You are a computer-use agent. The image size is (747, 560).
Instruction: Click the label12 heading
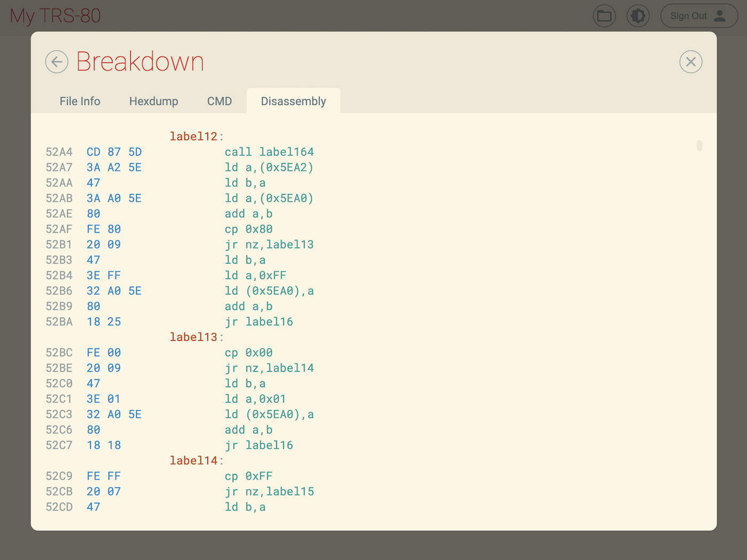[193, 137]
